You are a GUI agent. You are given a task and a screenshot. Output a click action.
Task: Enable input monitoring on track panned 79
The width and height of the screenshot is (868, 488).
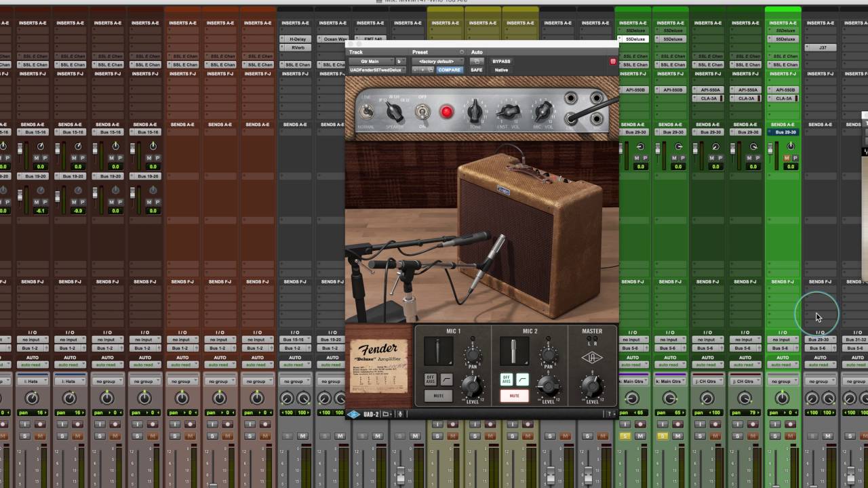(x=737, y=424)
